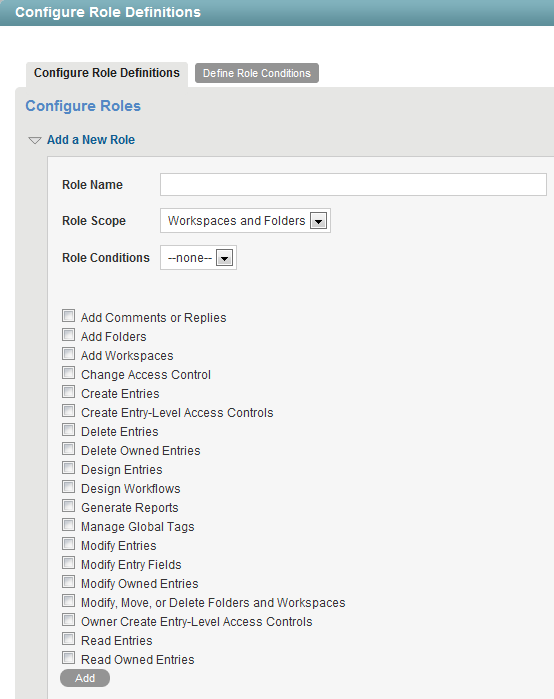Check Modify, Move, or Delete Folders and Workspaces
The image size is (554, 699).
point(68,601)
